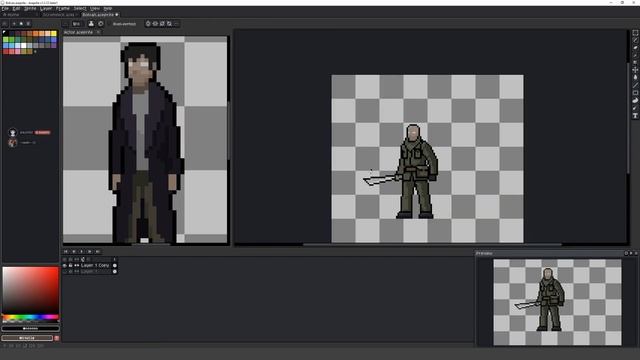The image size is (640, 360).
Task: Toggle all layers visibility in timeline header
Action: coord(65,259)
